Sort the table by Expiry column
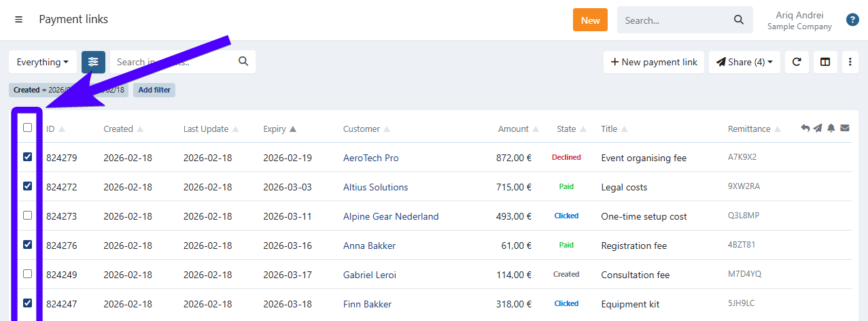Screen dimensions: 868x321 coord(279,129)
